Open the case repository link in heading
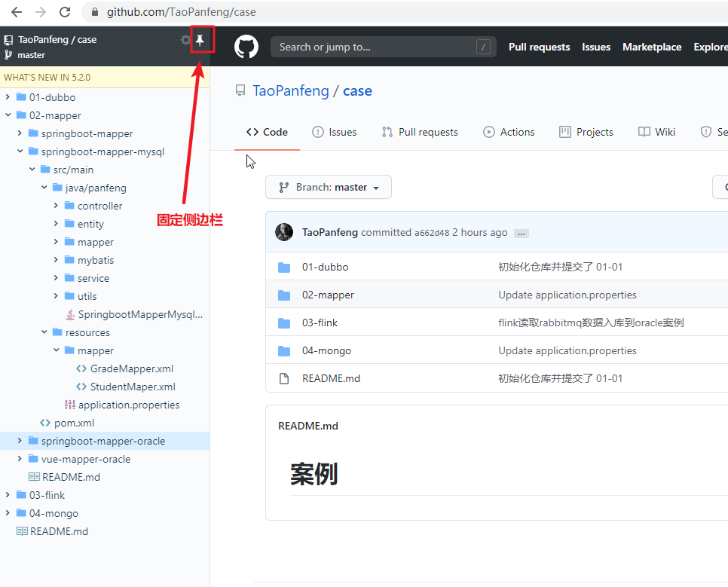The height and width of the screenshot is (587, 728). pyautogui.click(x=357, y=90)
